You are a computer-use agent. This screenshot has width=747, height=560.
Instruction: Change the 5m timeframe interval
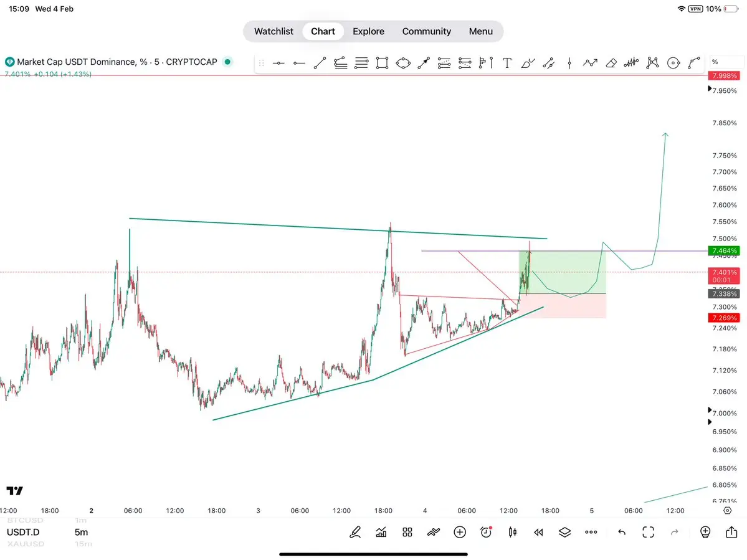click(x=82, y=532)
